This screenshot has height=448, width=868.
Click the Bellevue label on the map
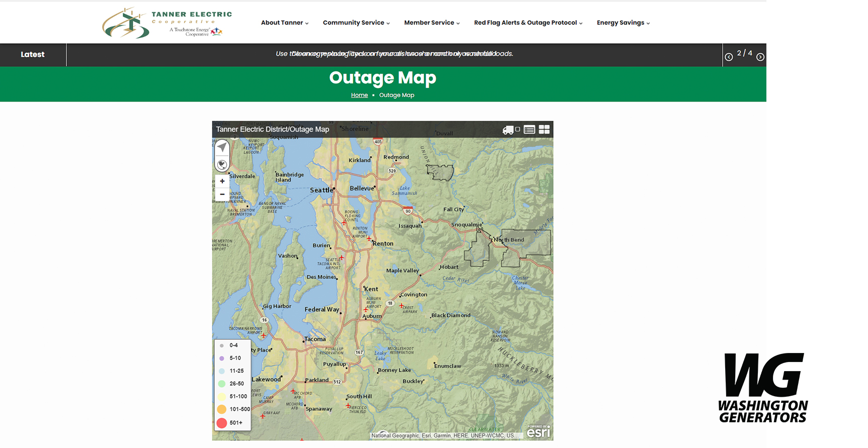(x=362, y=188)
